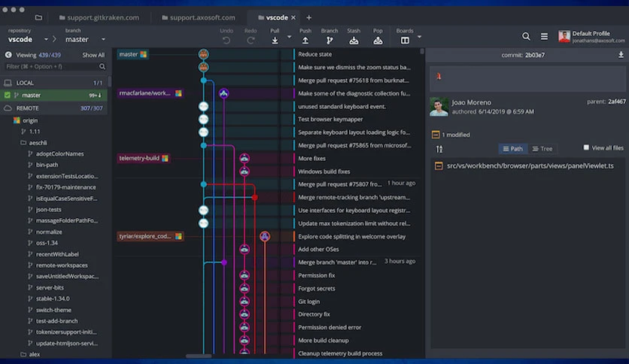Click the master branch label in graph
The height and width of the screenshot is (364, 629).
click(x=132, y=54)
